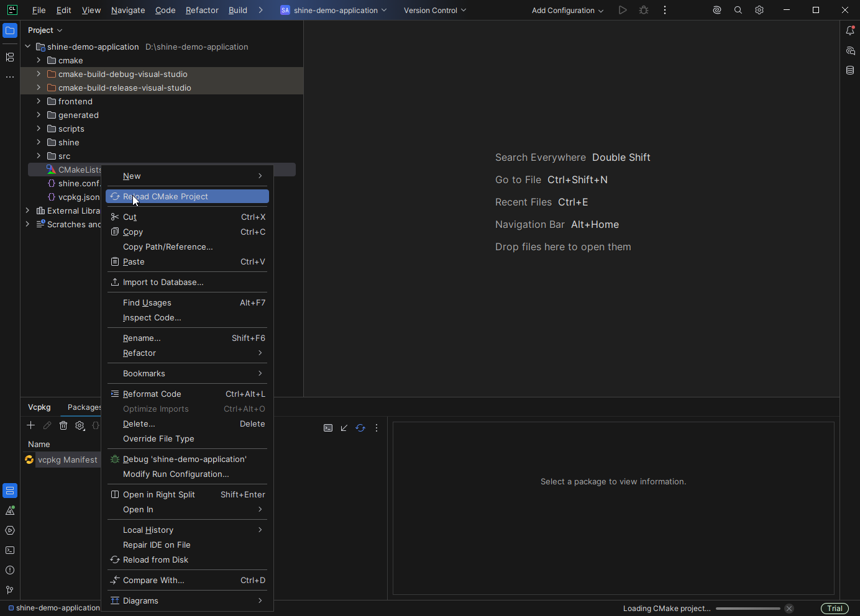This screenshot has width=860, height=616.
Task: Switch to the Vcpkg tab
Action: point(39,407)
